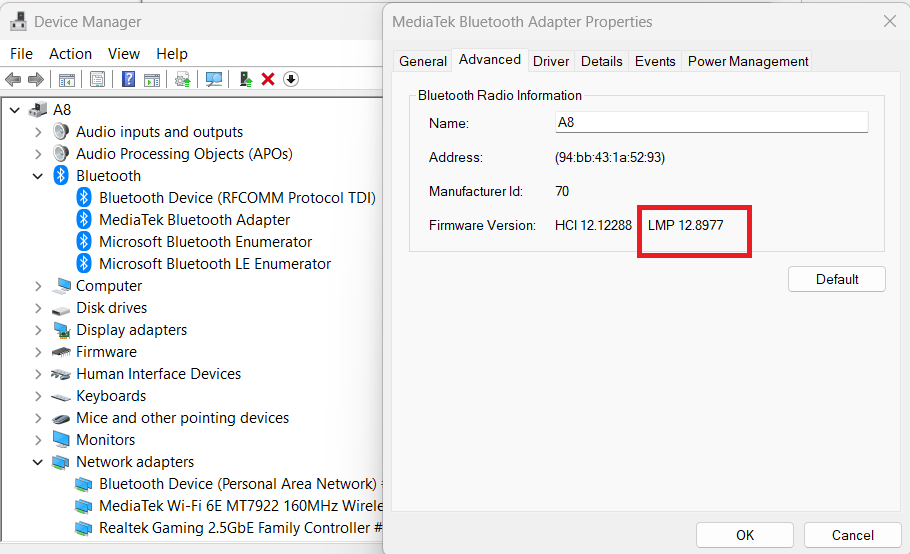Viewport: 910px width, 554px height.
Task: Expand the Display adapters category
Action: (38, 330)
